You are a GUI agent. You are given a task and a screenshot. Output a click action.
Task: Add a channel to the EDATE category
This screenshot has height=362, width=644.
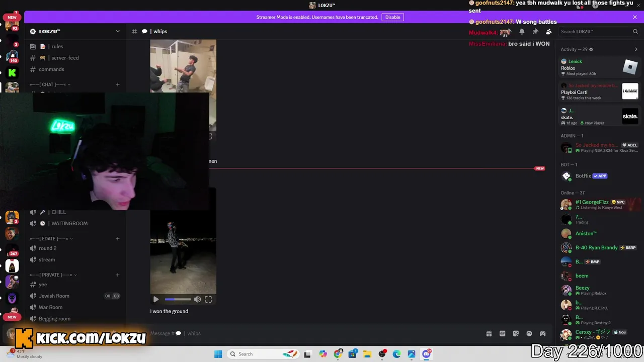point(118,239)
